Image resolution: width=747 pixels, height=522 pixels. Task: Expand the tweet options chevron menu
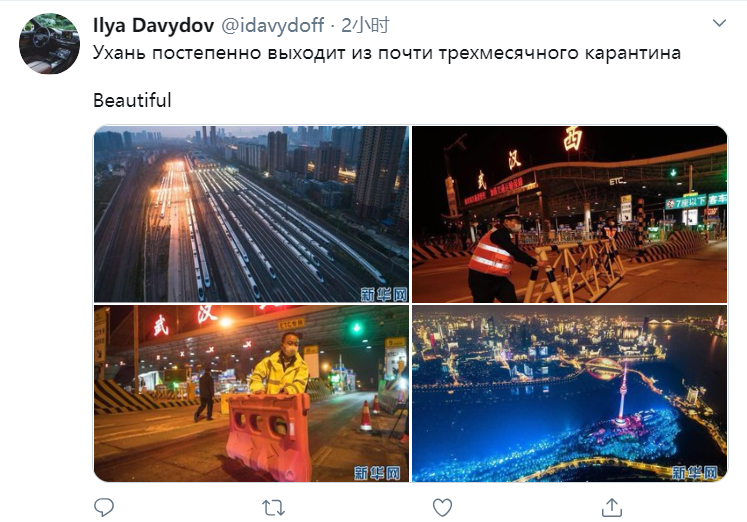pyautogui.click(x=719, y=23)
